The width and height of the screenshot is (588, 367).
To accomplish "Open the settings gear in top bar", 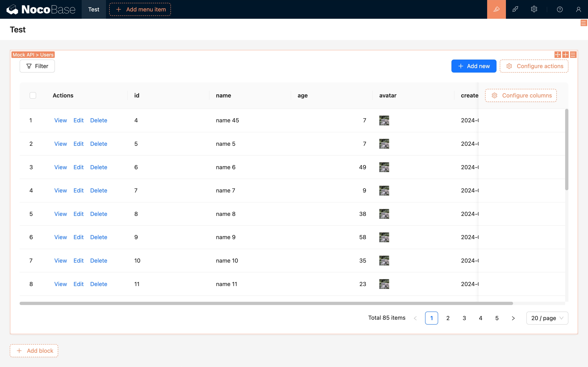I will click(534, 9).
